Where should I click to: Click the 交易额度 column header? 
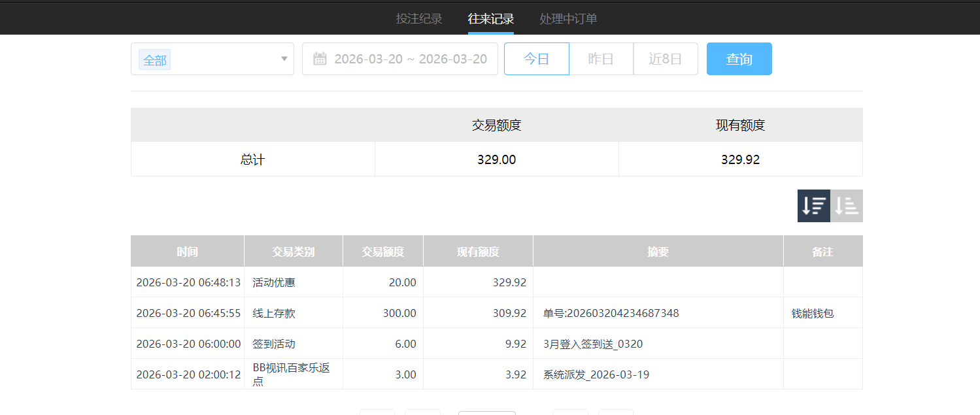(x=383, y=251)
